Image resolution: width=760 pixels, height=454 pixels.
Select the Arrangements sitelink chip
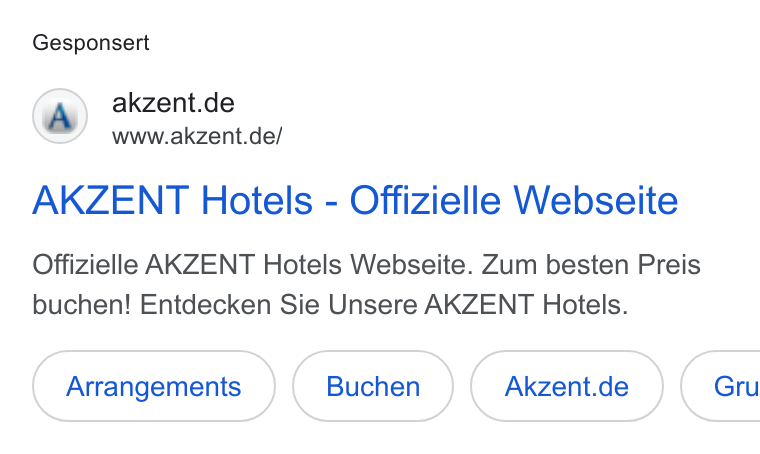tap(154, 386)
